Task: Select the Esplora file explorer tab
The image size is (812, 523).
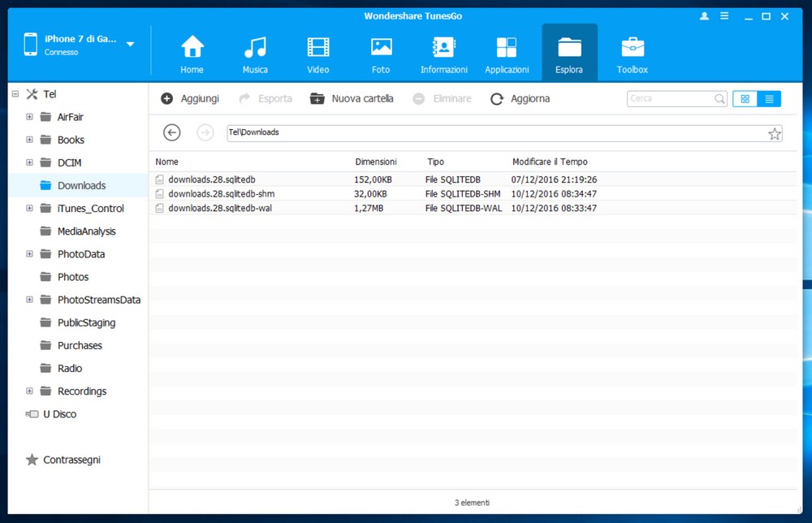Action: click(x=569, y=52)
